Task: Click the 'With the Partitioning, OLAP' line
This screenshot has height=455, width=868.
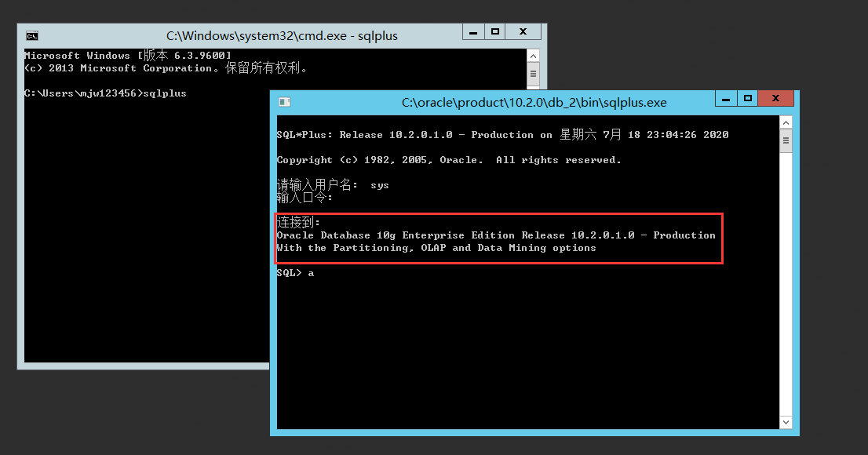Action: click(x=436, y=248)
